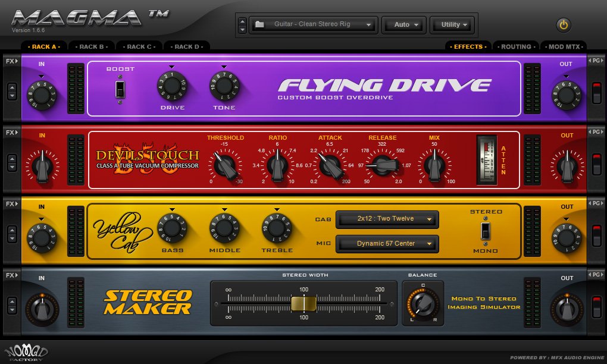This screenshot has height=364, width=607.
Task: Open the Utility dropdown menu
Action: click(x=452, y=24)
